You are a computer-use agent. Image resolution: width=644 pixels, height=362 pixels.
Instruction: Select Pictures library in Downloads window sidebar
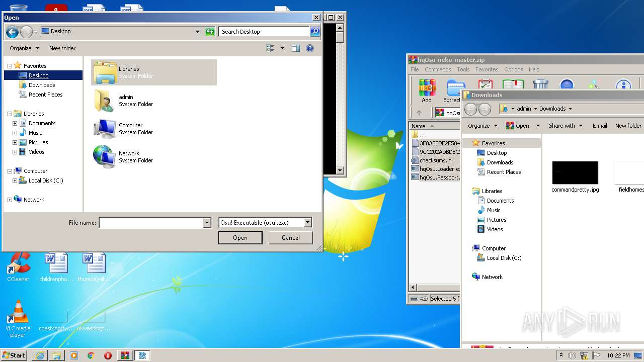(x=496, y=220)
